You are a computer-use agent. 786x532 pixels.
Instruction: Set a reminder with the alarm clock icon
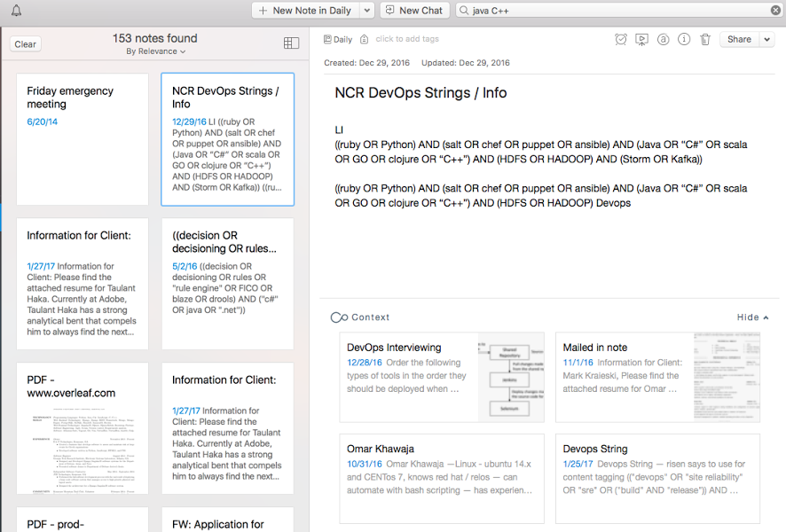click(621, 39)
